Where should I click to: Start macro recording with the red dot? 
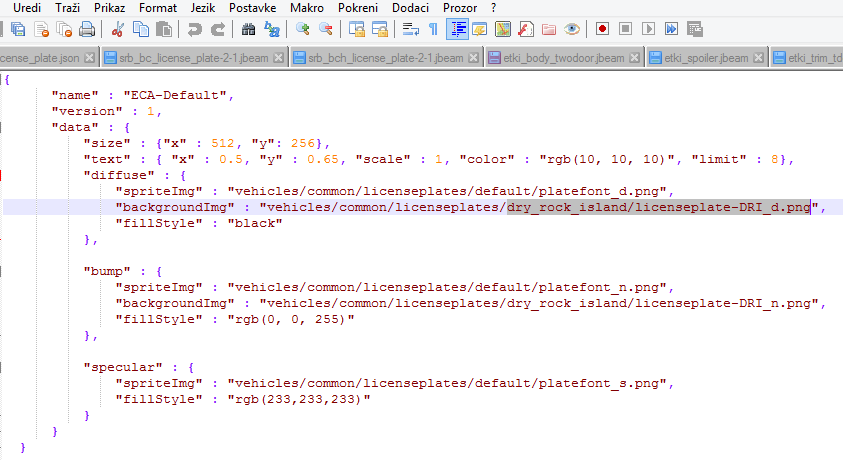(602, 29)
